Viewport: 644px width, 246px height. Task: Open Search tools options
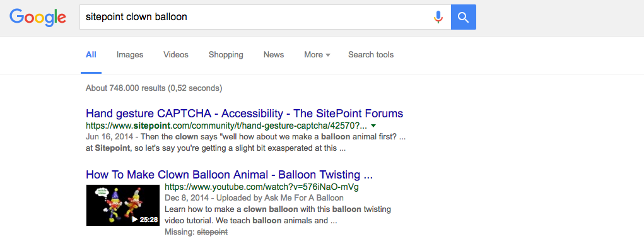tap(371, 55)
